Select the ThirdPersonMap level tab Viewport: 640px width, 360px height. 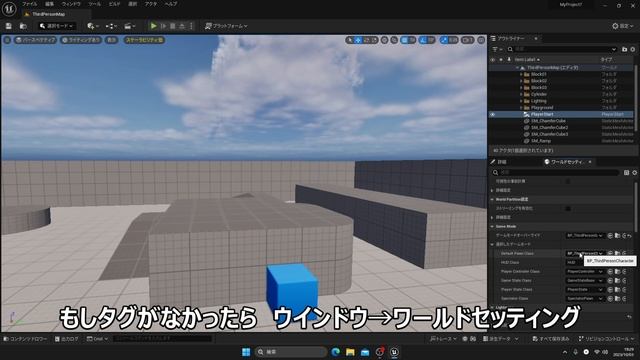[48, 14]
